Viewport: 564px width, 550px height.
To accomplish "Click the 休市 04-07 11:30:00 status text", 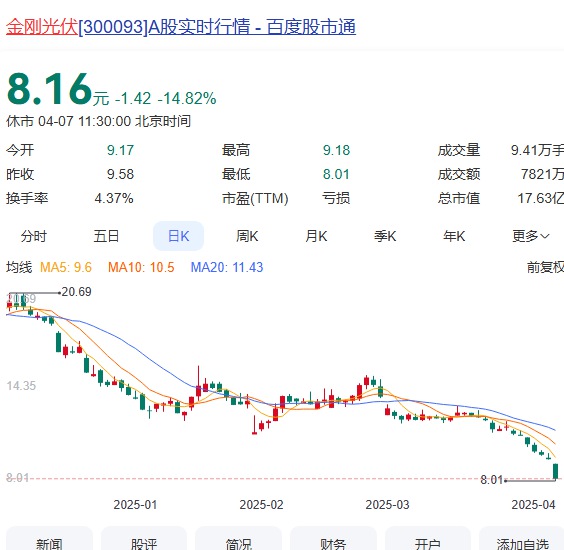I will pyautogui.click(x=98, y=121).
